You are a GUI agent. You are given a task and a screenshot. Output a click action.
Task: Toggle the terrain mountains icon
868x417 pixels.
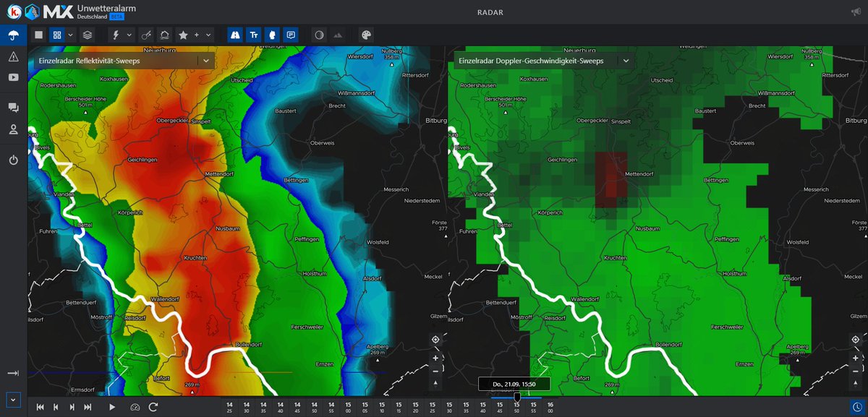(337, 35)
